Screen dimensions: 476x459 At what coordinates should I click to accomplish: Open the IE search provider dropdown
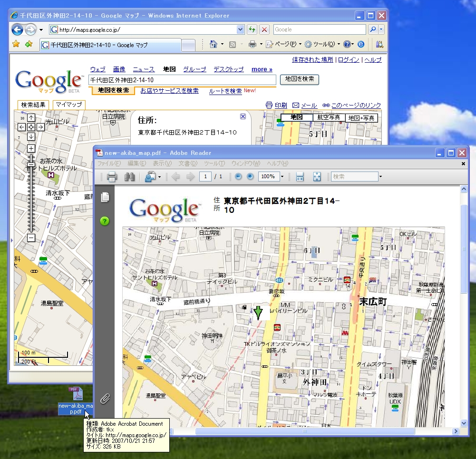point(381,29)
